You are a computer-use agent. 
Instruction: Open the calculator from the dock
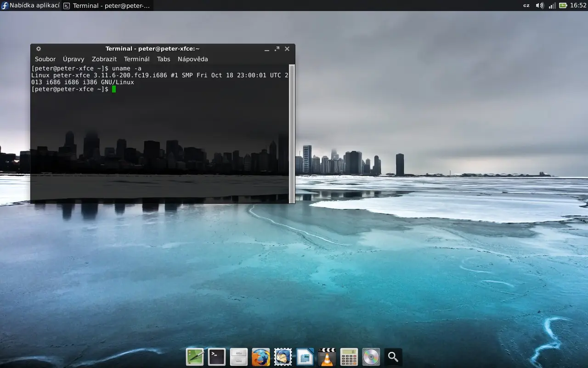(x=349, y=357)
